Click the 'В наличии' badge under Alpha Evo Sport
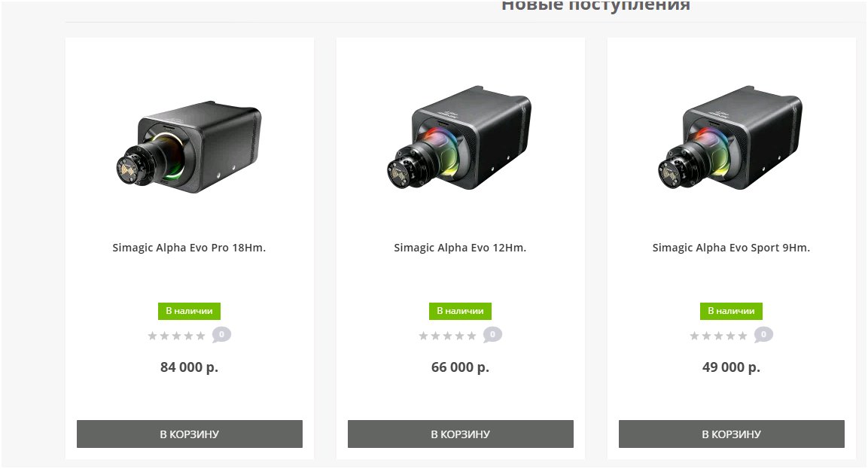 731,311
